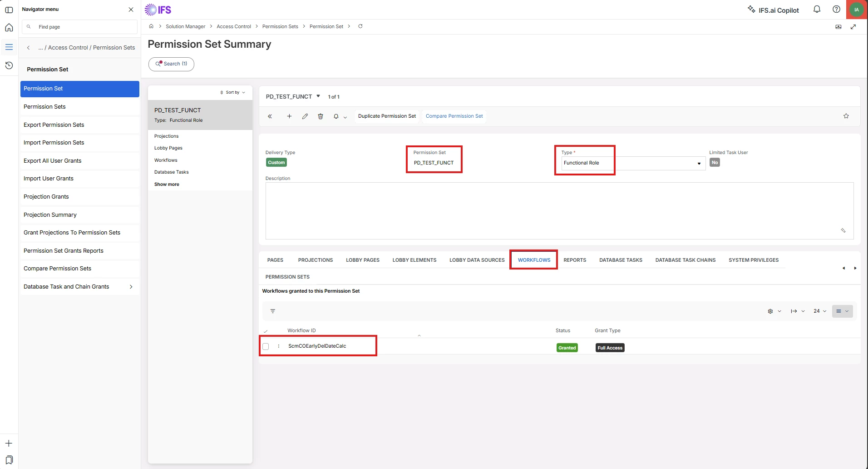Refresh the page via breadcrumb reload icon
The image size is (868, 469).
click(x=360, y=26)
